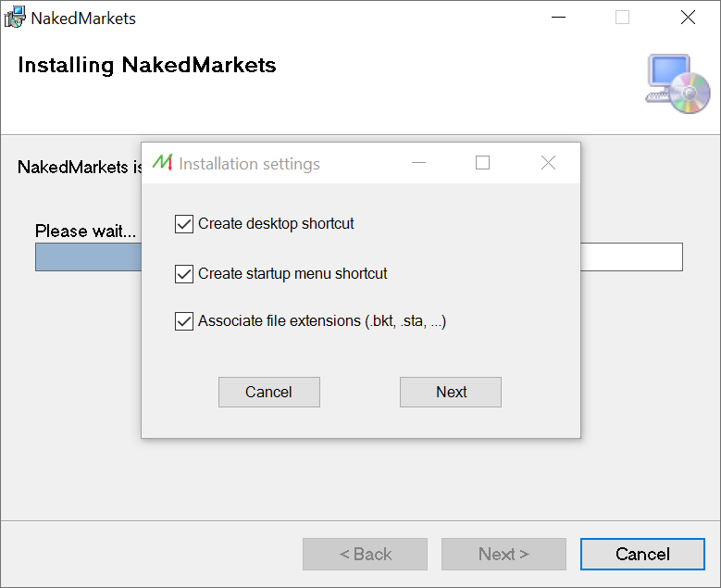721x588 pixels.
Task: Close the Installation settings dialog
Action: click(548, 162)
